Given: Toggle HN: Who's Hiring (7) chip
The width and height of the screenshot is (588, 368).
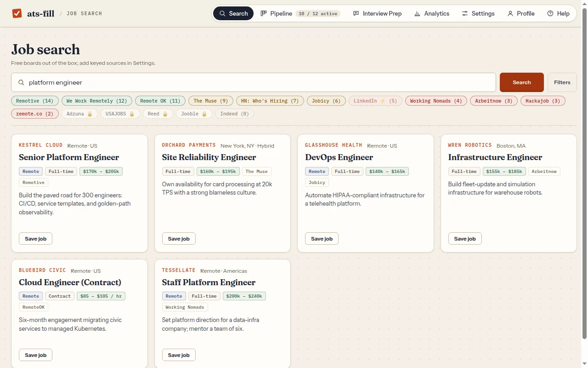Looking at the screenshot, I should click(270, 101).
